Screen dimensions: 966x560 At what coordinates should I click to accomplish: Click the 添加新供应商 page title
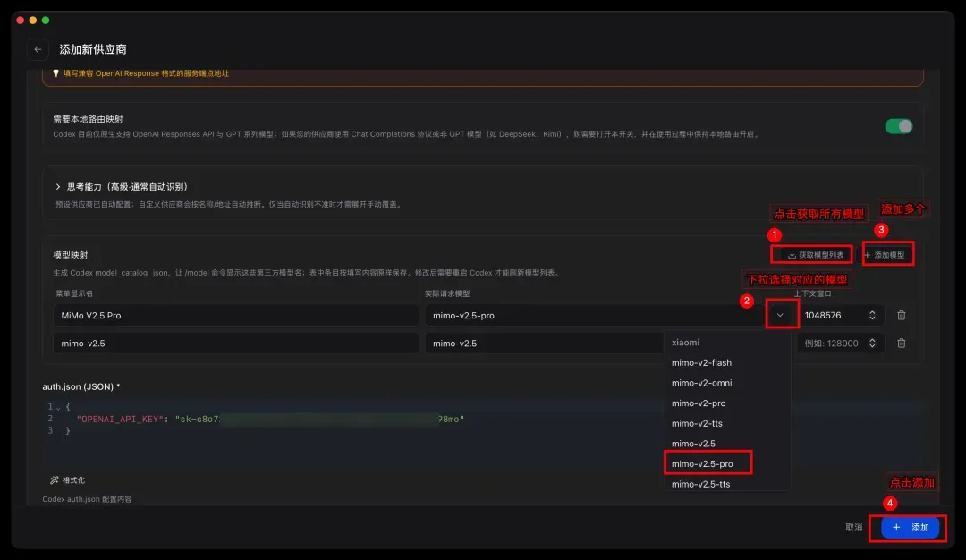[92, 49]
